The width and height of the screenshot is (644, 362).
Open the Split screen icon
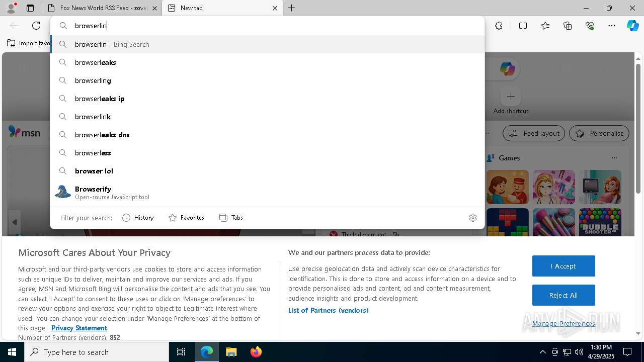click(523, 26)
